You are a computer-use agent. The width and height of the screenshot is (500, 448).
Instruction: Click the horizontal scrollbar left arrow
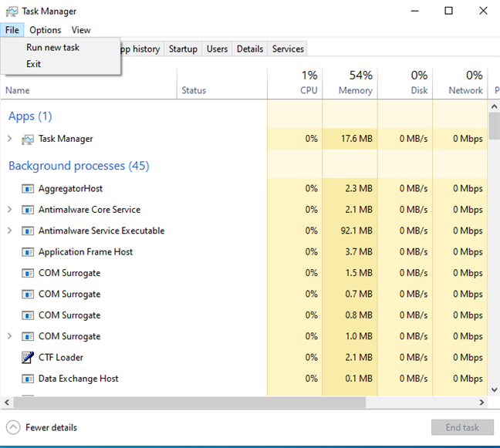(x=7, y=403)
